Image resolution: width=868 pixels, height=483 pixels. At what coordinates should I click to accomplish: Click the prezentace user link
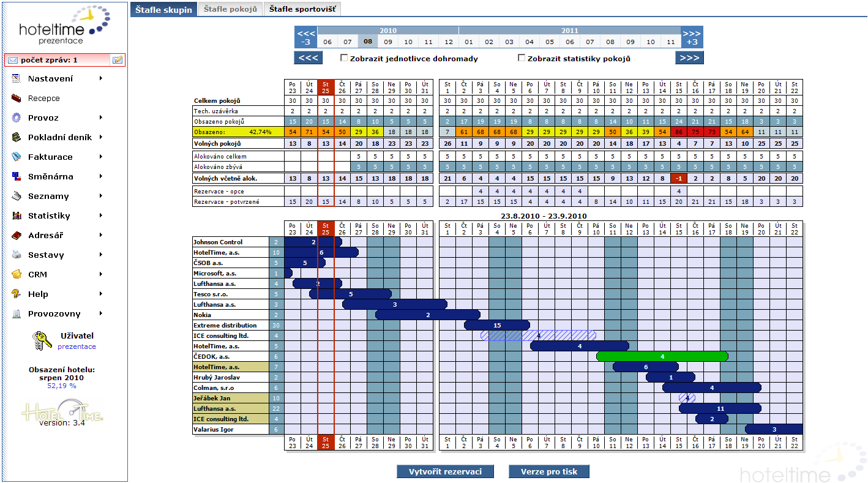[x=77, y=346]
